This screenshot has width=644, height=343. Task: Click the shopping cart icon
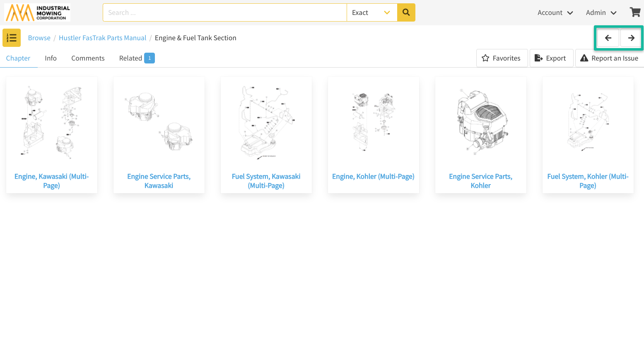click(x=635, y=12)
